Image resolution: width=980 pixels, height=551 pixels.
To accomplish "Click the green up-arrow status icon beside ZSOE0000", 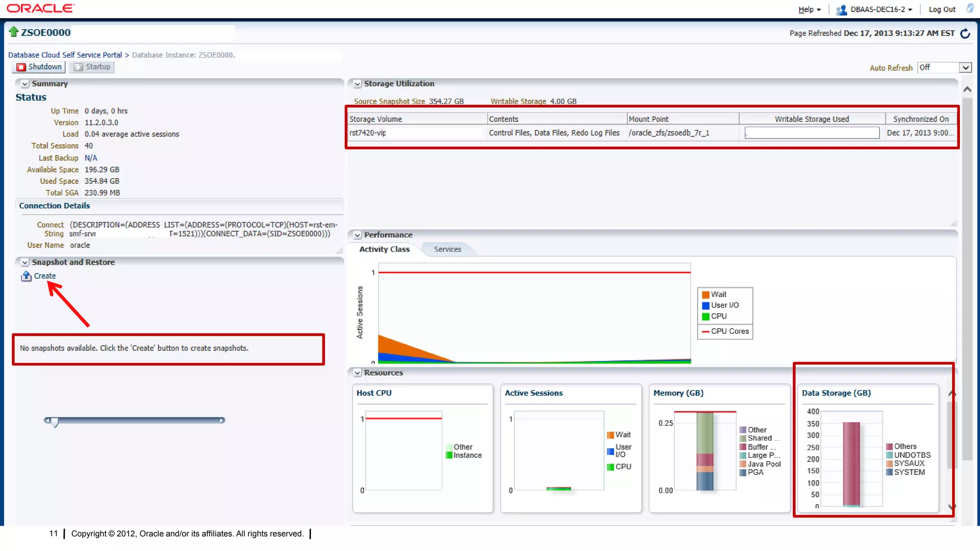I will click(13, 32).
